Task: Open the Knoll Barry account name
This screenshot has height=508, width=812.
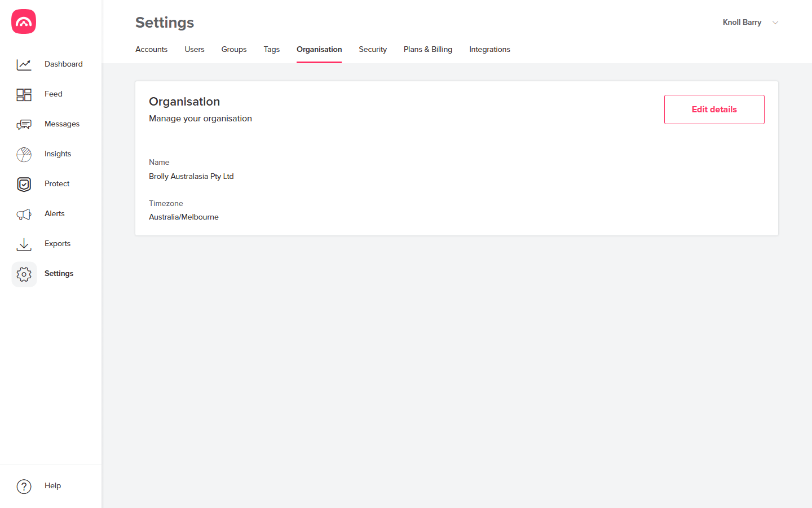Action: pyautogui.click(x=742, y=22)
